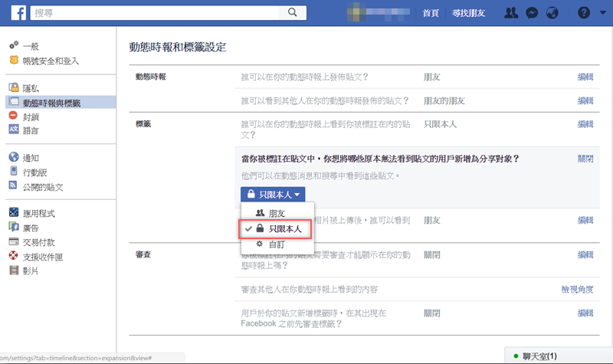
Task: Open the friend requests icon
Action: 511,13
